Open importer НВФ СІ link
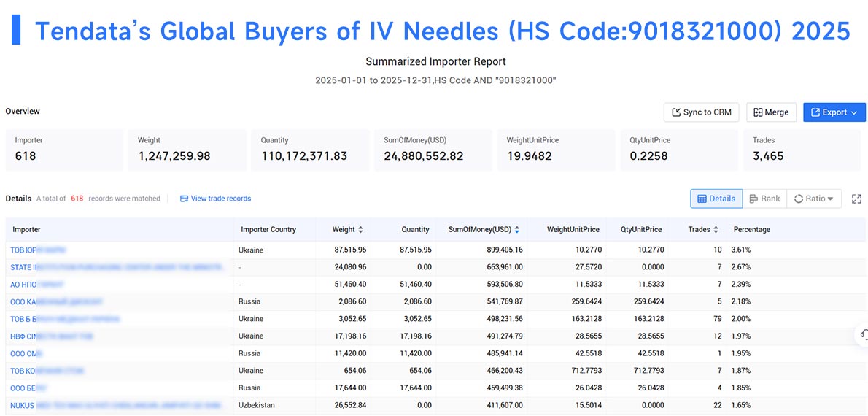 [52, 336]
